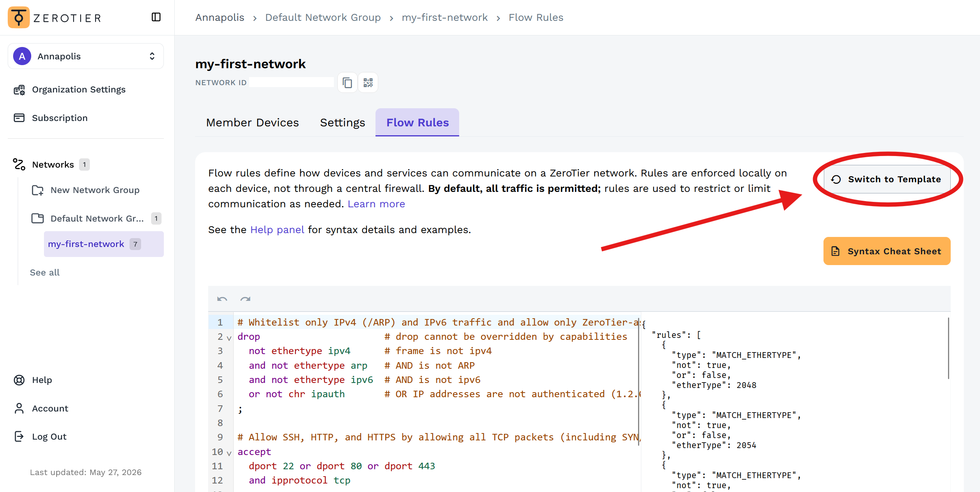
Task: Undo the last editor change
Action: [222, 299]
